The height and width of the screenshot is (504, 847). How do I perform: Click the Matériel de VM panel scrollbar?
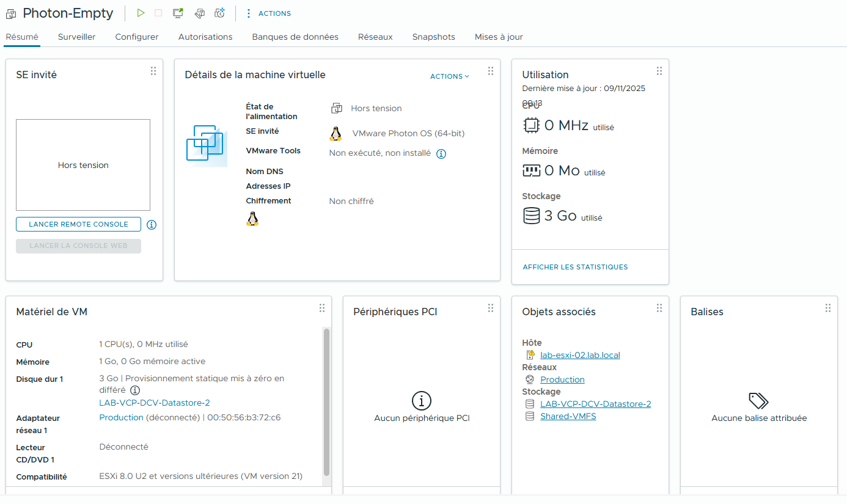click(326, 402)
